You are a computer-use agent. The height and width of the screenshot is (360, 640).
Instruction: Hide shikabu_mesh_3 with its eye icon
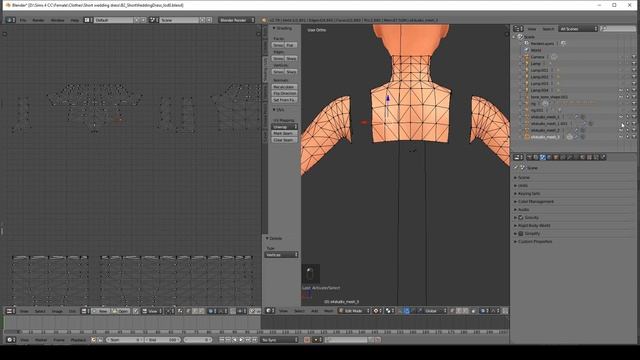(x=621, y=137)
